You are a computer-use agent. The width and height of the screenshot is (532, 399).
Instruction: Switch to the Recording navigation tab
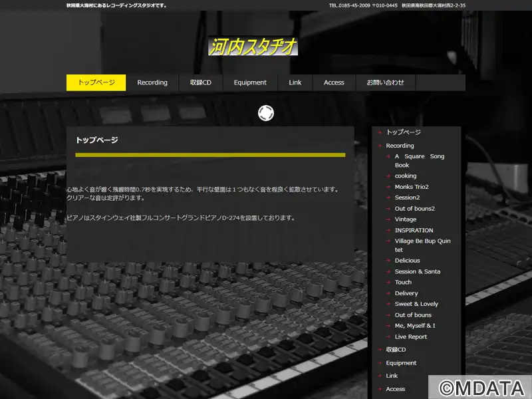[152, 82]
